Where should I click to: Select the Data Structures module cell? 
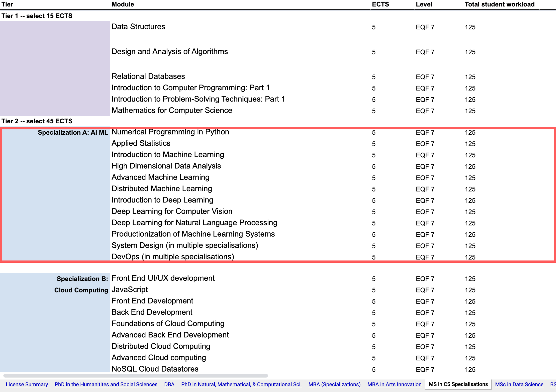click(x=138, y=27)
